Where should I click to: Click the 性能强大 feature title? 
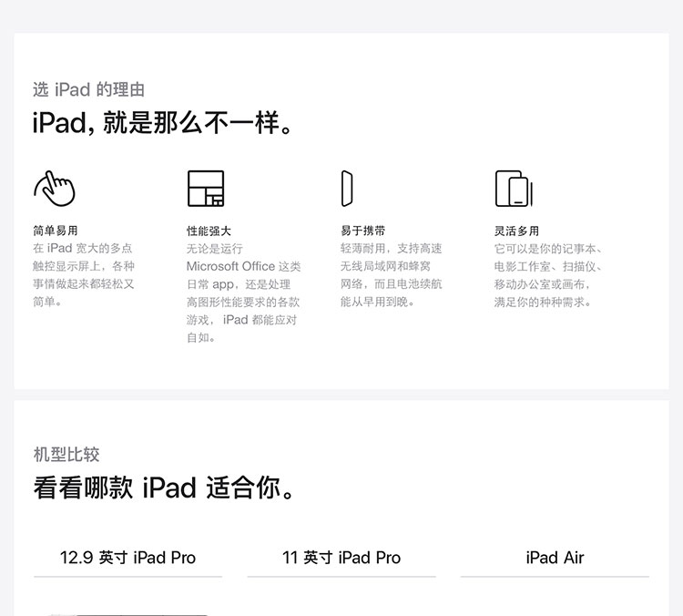tap(209, 231)
